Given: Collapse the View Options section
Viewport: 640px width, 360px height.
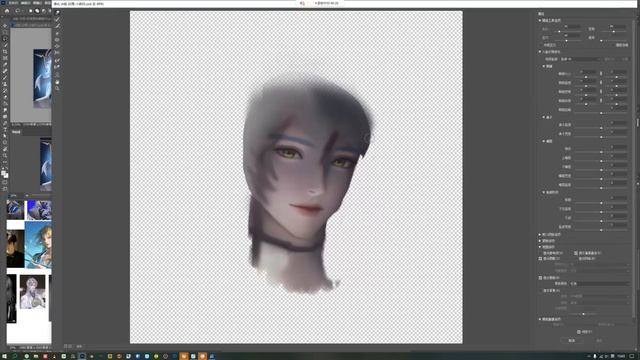Looking at the screenshot, I should click(x=540, y=247).
